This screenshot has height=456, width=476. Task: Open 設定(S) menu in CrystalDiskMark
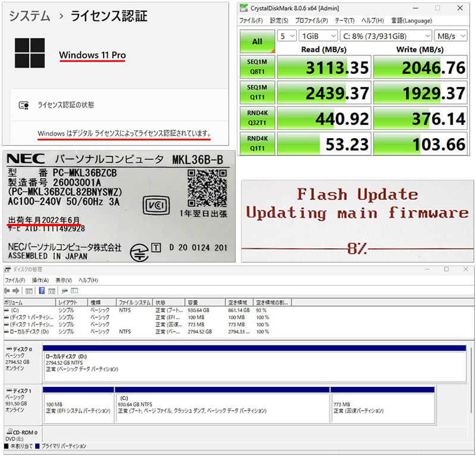click(279, 21)
